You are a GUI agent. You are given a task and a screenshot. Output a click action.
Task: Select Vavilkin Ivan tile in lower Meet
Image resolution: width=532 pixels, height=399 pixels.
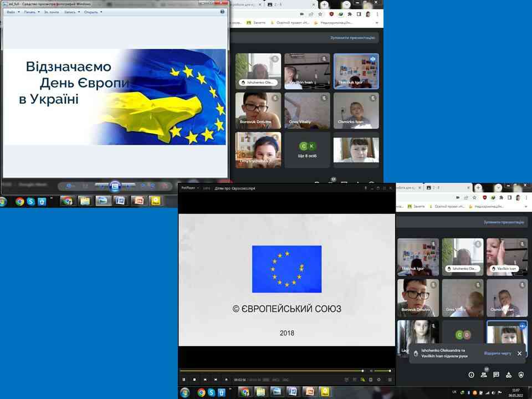pos(507,257)
